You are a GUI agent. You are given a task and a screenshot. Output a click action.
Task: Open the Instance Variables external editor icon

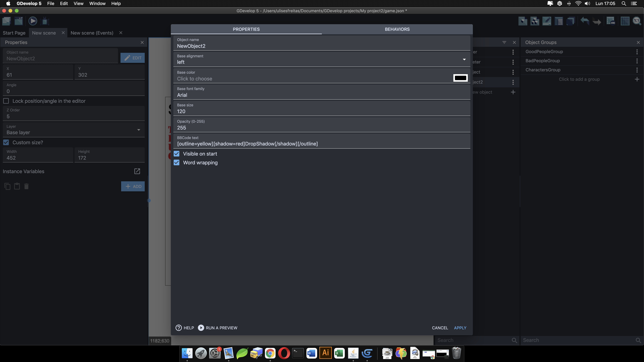(x=137, y=172)
